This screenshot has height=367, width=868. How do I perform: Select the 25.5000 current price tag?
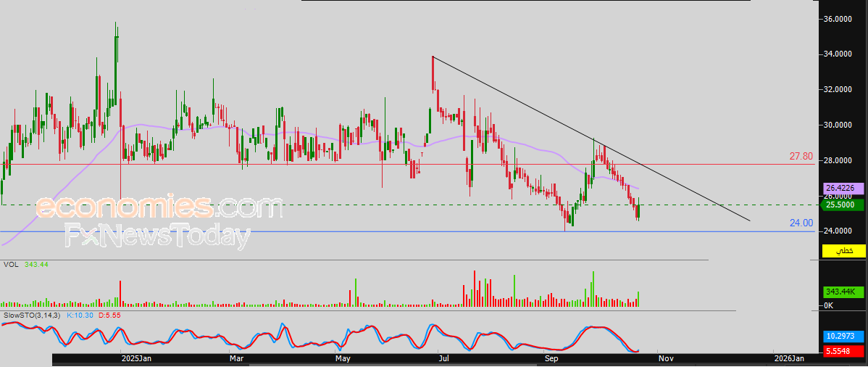(x=843, y=205)
